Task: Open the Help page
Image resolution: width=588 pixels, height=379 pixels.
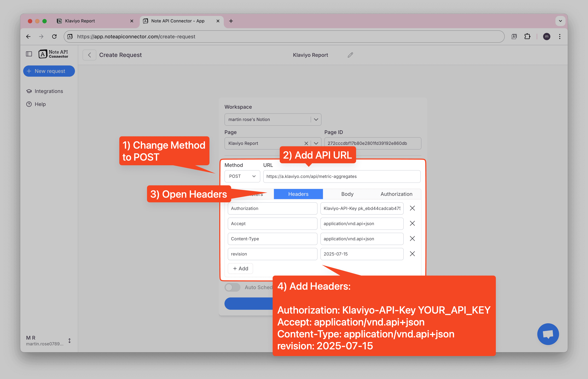Action: pyautogui.click(x=36, y=104)
